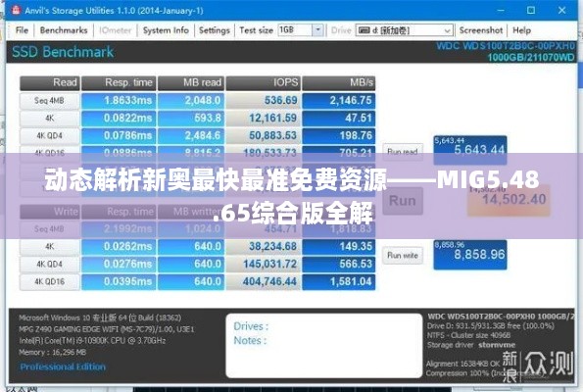Select the 566.53 MB/s cell

(x=339, y=264)
